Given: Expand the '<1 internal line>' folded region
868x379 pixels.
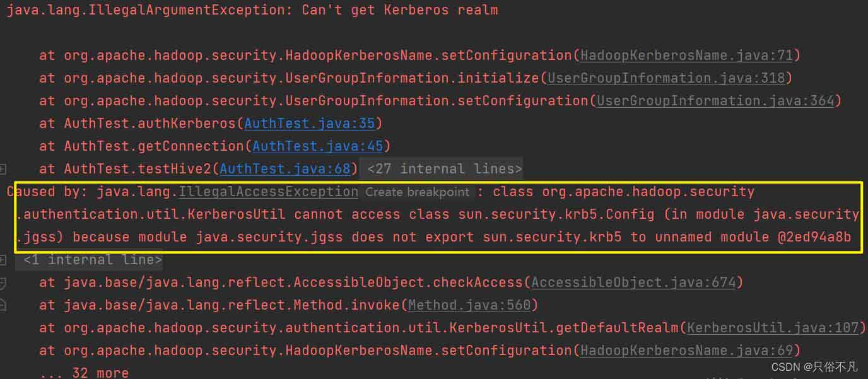Looking at the screenshot, I should point(92,260).
